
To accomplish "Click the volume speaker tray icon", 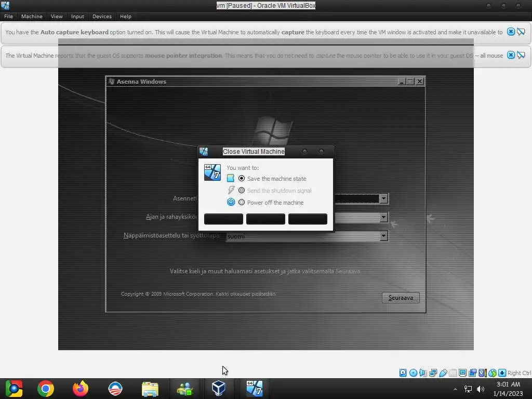I will 481,389.
